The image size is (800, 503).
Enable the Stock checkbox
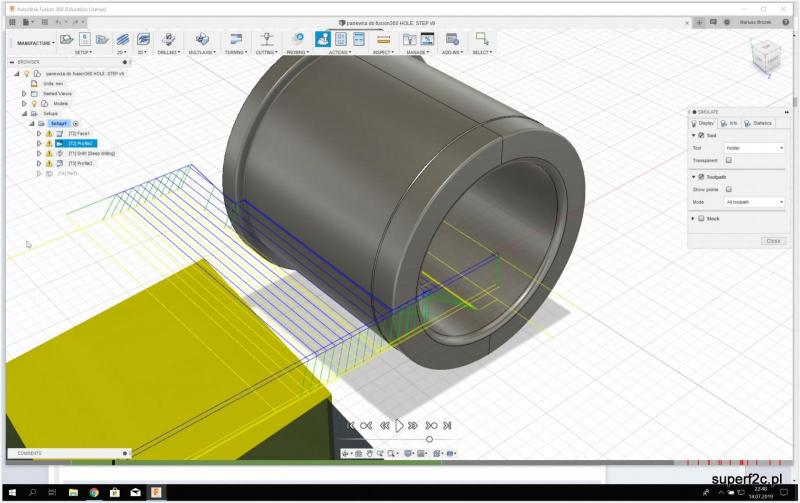tap(701, 218)
